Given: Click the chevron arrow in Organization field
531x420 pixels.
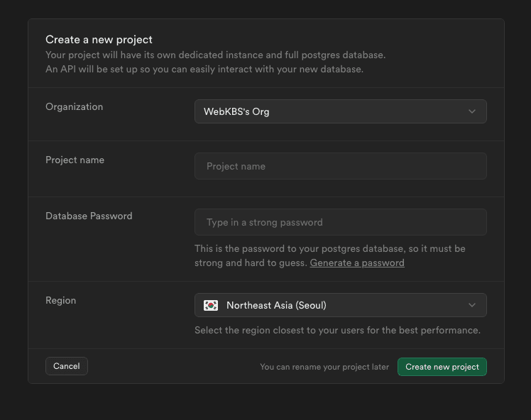Looking at the screenshot, I should (x=472, y=111).
